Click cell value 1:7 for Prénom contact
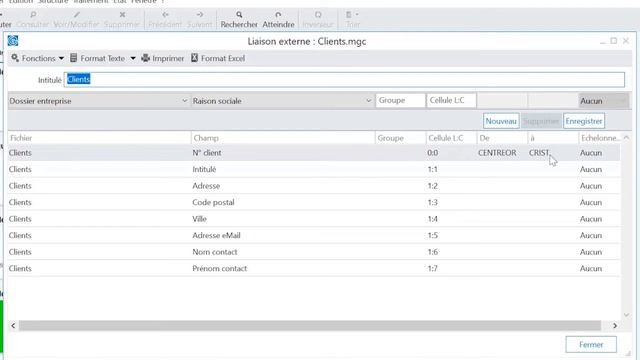This screenshot has height=360, width=640. click(433, 268)
